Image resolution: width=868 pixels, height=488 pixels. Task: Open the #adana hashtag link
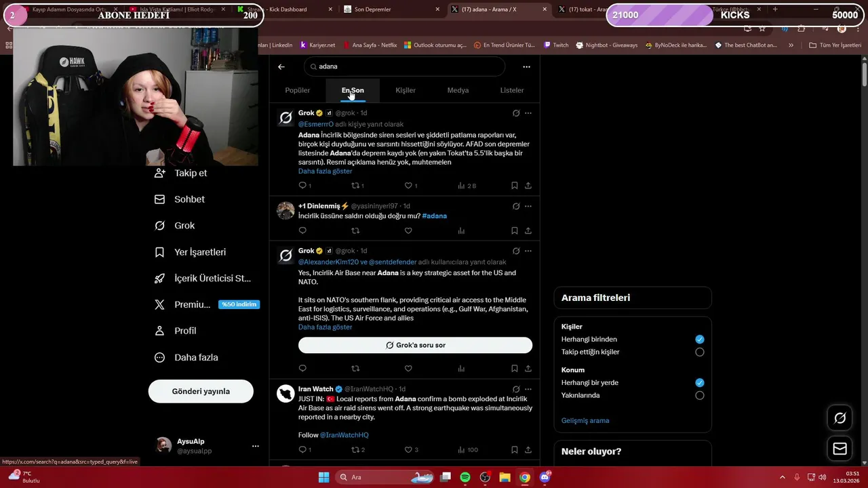click(x=434, y=216)
